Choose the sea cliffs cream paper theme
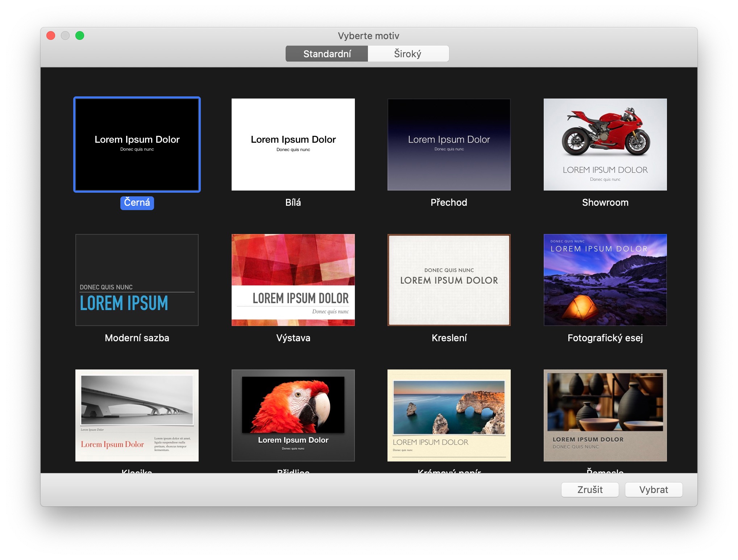Screen dimensions: 738x560 pyautogui.click(x=449, y=415)
